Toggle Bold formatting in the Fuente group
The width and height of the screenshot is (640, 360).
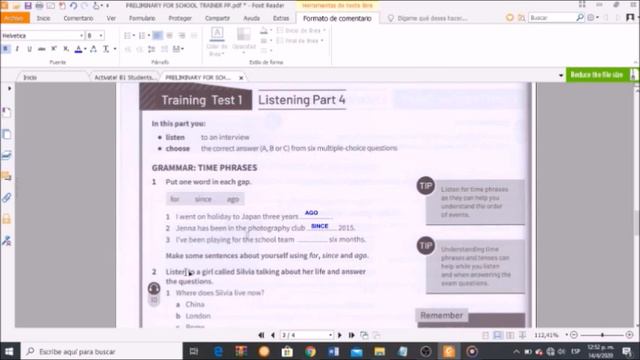tap(6, 49)
